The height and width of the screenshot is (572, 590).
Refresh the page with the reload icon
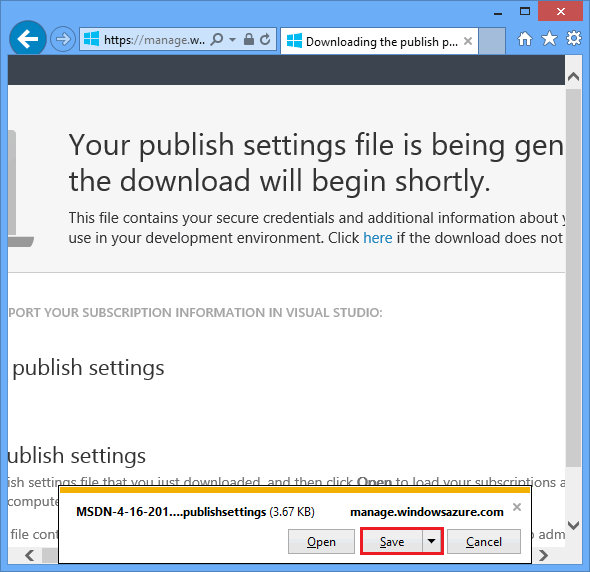pos(265,39)
